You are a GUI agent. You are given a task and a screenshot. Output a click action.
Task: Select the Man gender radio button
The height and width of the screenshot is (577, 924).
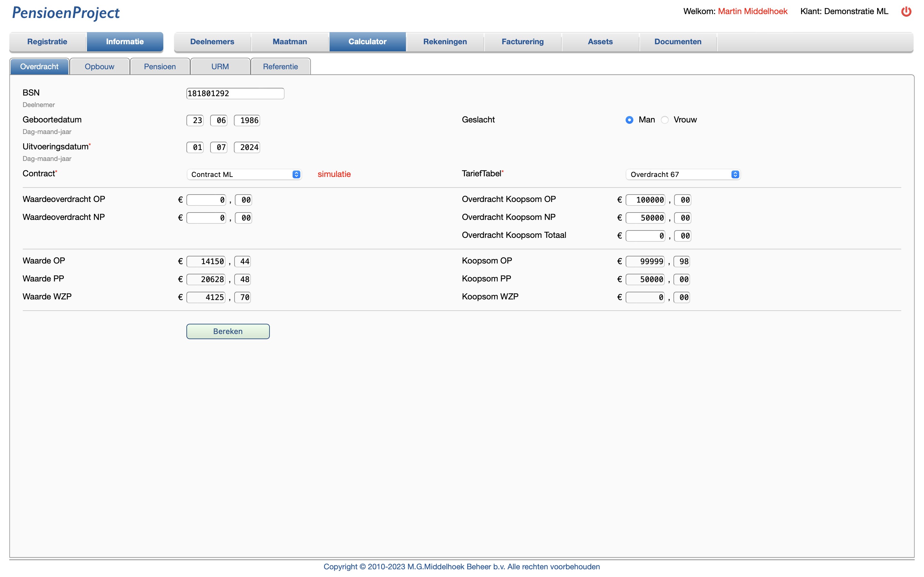point(629,120)
